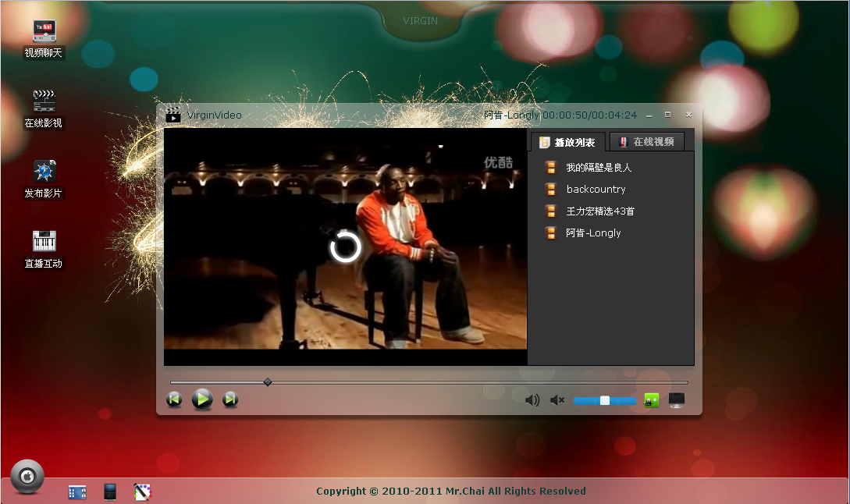Mute the audio with the mute icon
The height and width of the screenshot is (504, 850).
tap(557, 400)
